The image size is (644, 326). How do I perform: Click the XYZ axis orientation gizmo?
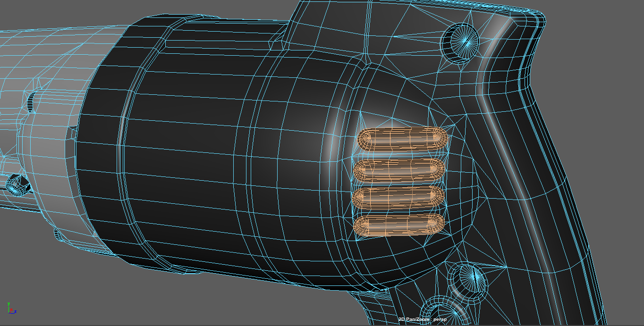point(11,309)
